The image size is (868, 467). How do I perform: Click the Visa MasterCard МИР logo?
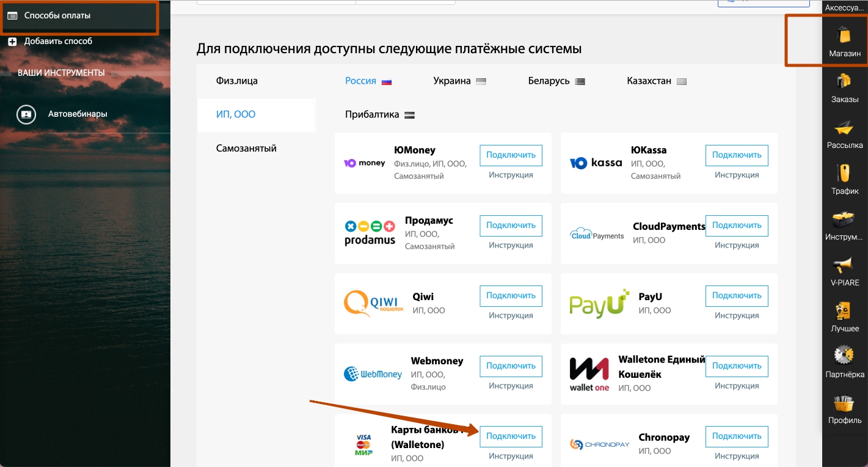tap(363, 444)
